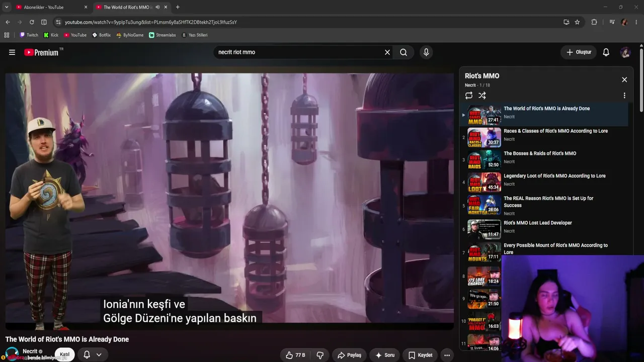
Task: Open the ByNoGame bookmark
Action: [x=130, y=35]
